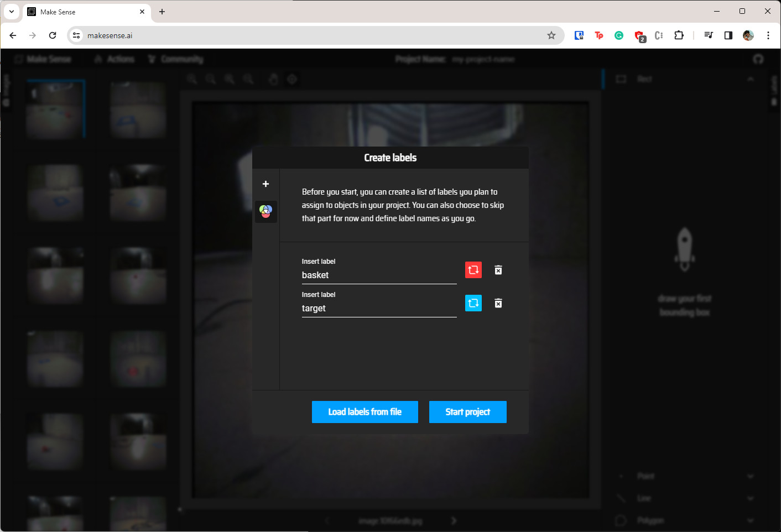
Task: Click the Start project button
Action: 467,411
